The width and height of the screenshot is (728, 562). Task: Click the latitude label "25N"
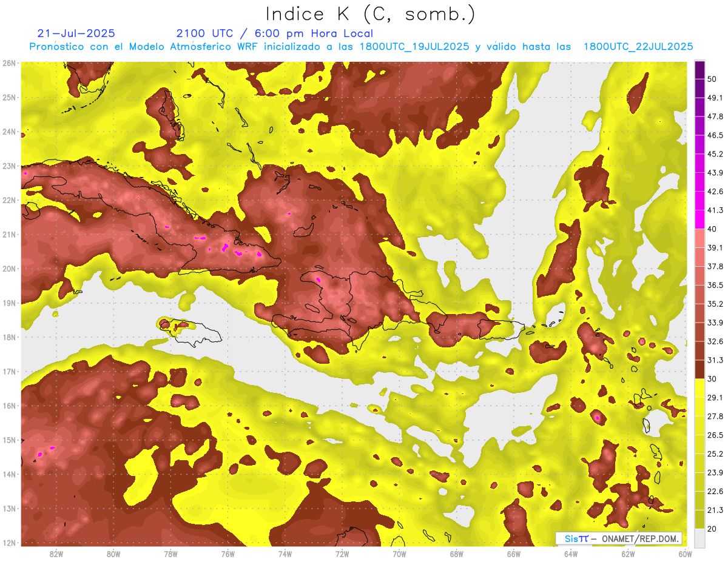pyautogui.click(x=8, y=98)
